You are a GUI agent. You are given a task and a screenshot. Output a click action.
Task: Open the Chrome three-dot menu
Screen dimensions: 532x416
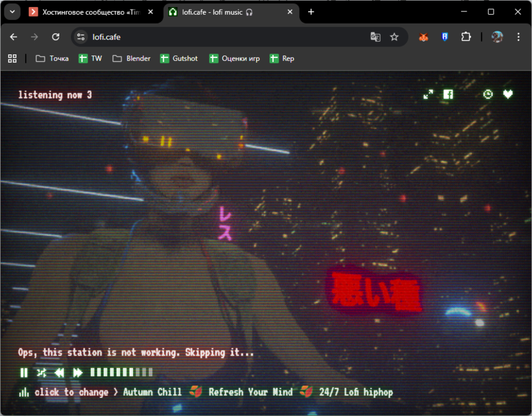[x=519, y=37]
